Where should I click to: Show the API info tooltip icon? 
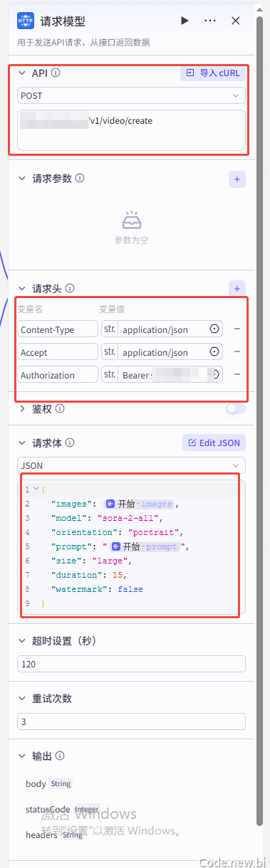(x=56, y=73)
